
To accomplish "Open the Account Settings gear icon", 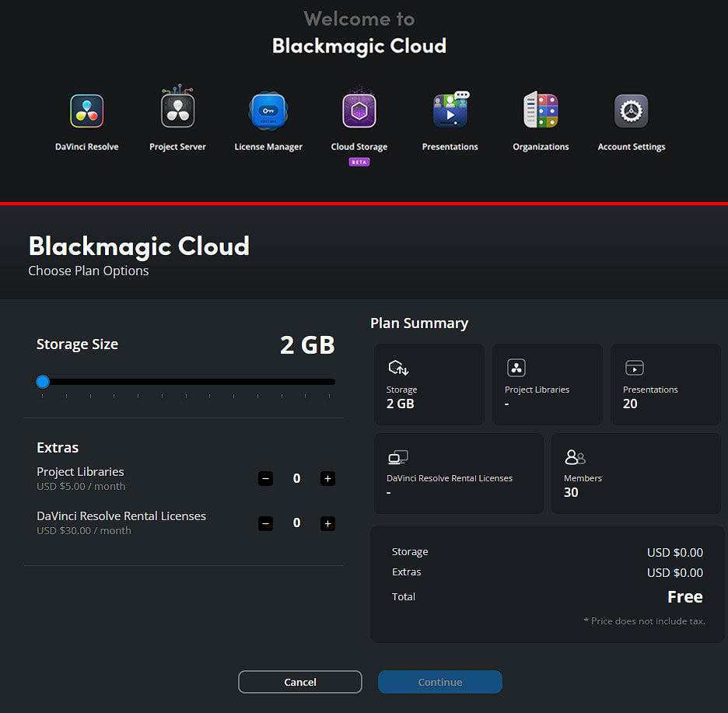I will click(631, 111).
